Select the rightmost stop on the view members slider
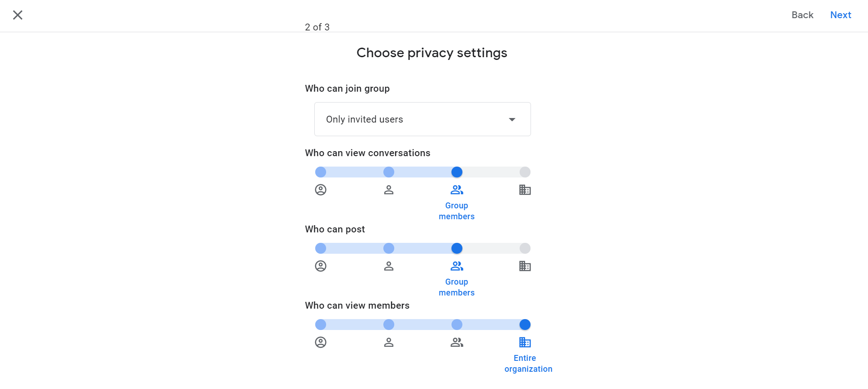Viewport: 868px width, 389px height. click(525, 324)
